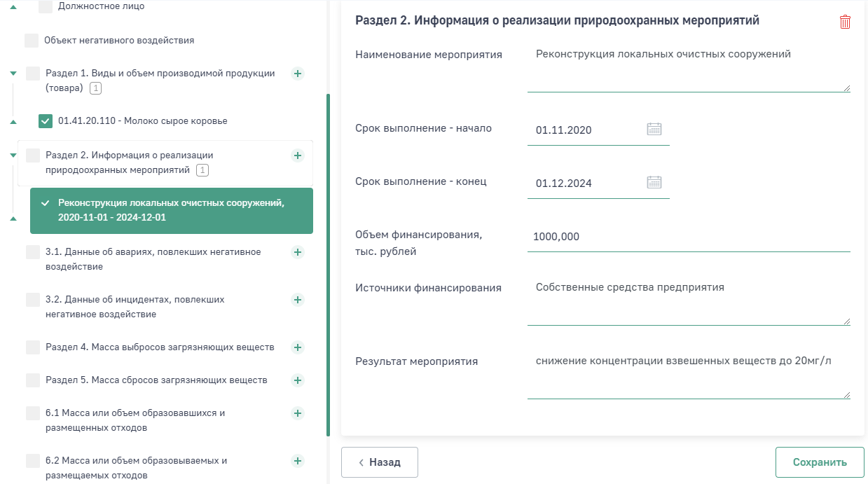The image size is (868, 484).
Task: Toggle checkbox for Раздел 5 Масса сбросов
Action: pos(33,380)
